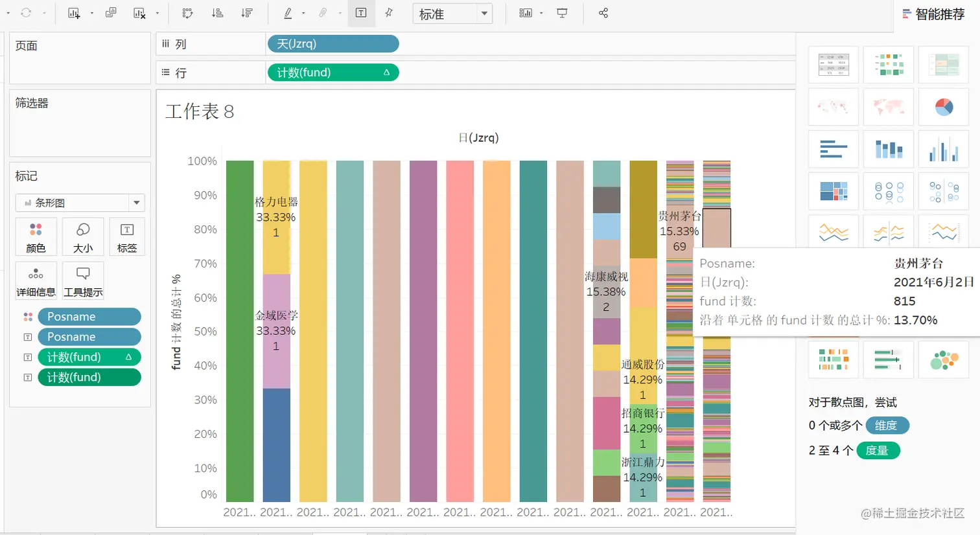The height and width of the screenshot is (535, 980).
Task: Select the filled map chart thumbnail
Action: (x=889, y=107)
